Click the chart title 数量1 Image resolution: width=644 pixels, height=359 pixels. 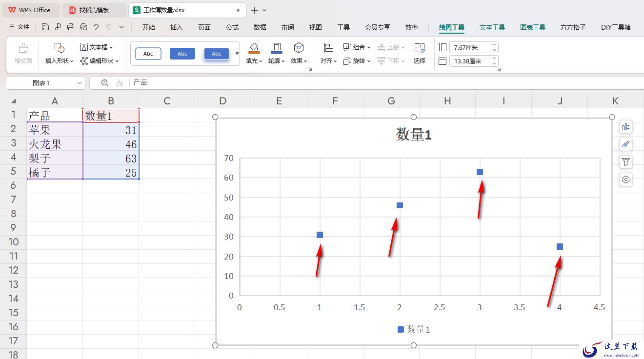pos(414,134)
